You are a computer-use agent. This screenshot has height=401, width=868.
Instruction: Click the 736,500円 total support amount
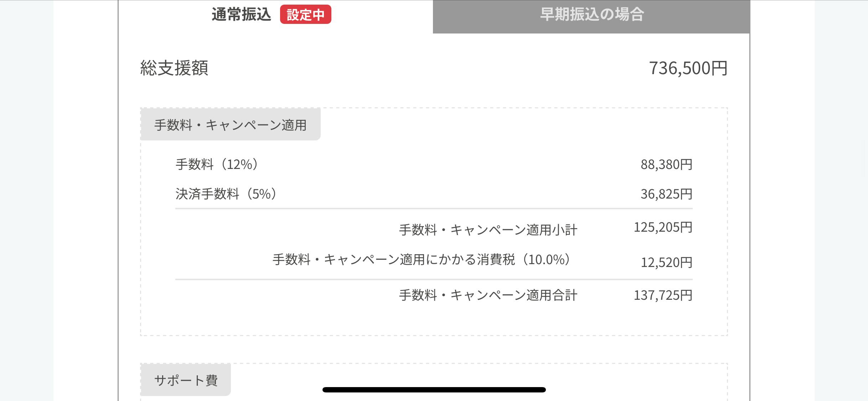tap(688, 68)
